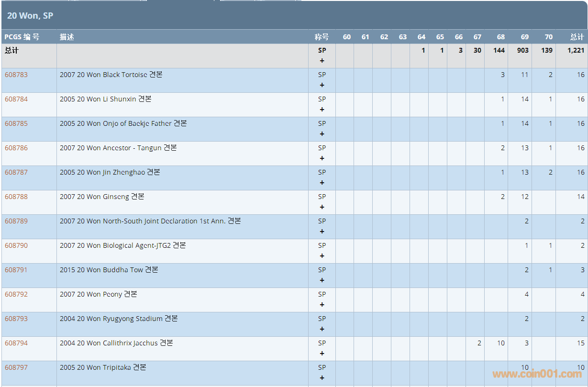Click plus icon for Callithrix Jacchus row
The image size is (588, 387).
322,354
